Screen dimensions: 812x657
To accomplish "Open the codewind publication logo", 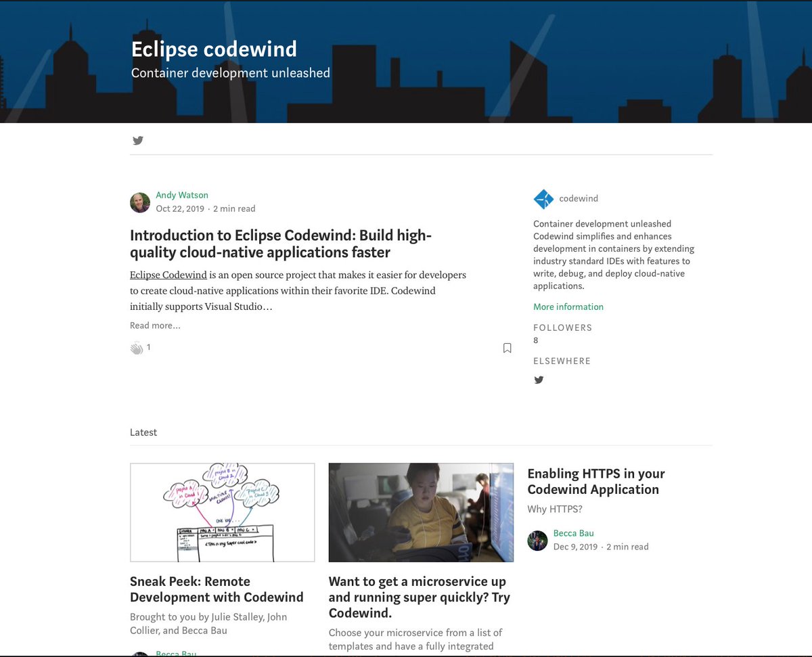I will click(x=543, y=199).
